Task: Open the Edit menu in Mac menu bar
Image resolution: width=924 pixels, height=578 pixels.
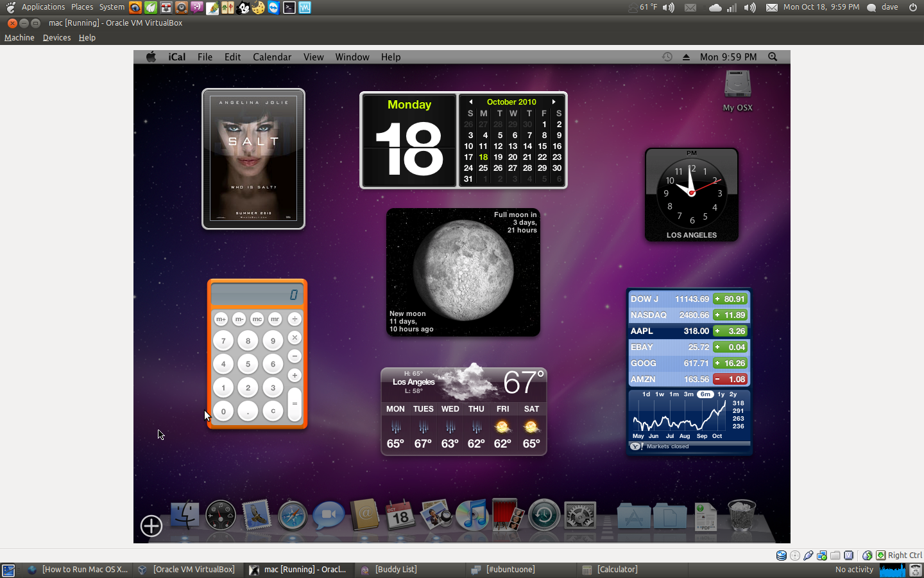Action: (x=232, y=57)
